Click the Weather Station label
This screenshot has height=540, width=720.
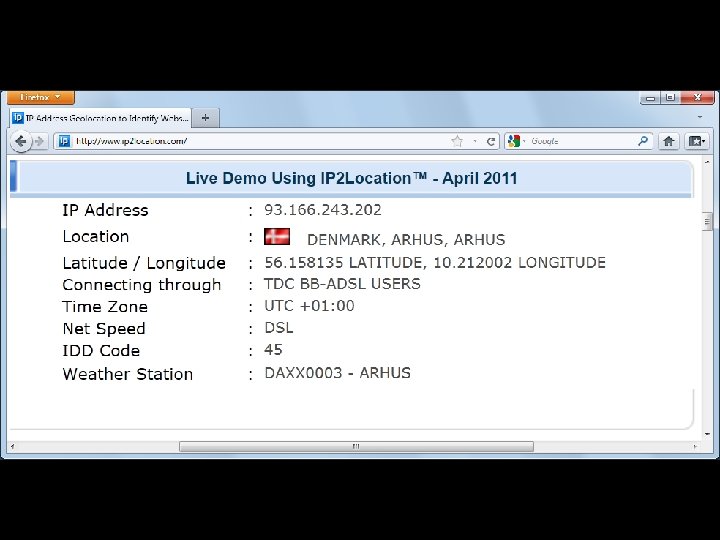pyautogui.click(x=128, y=374)
